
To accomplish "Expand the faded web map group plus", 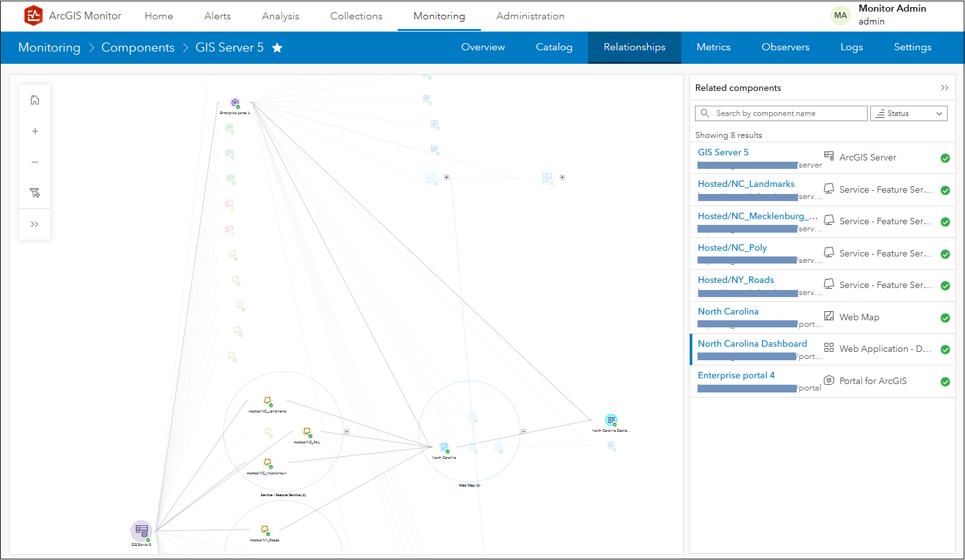I will tap(447, 177).
